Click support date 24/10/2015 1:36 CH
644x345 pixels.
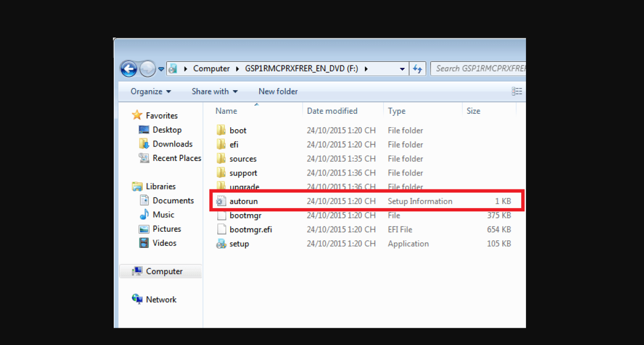click(341, 173)
